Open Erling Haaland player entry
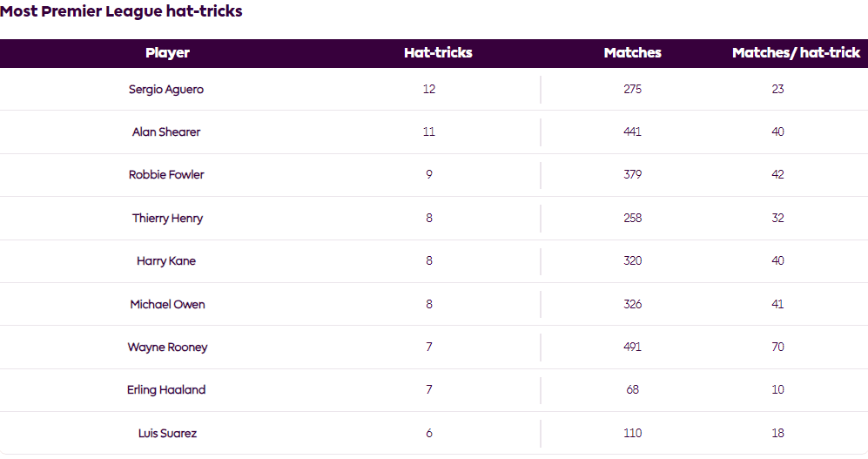This screenshot has width=868, height=459. coord(166,390)
